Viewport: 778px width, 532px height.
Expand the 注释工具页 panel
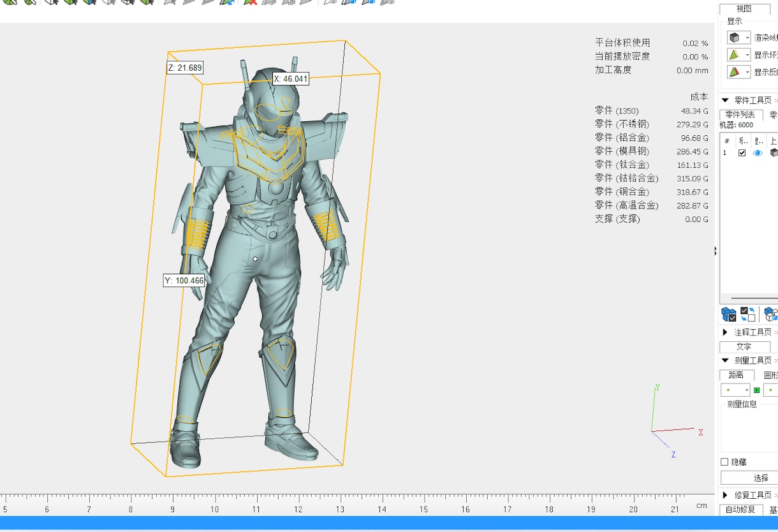[725, 332]
